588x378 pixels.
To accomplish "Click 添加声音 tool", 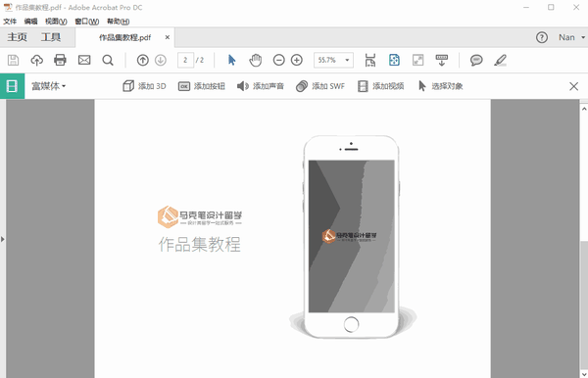I will pyautogui.click(x=261, y=86).
